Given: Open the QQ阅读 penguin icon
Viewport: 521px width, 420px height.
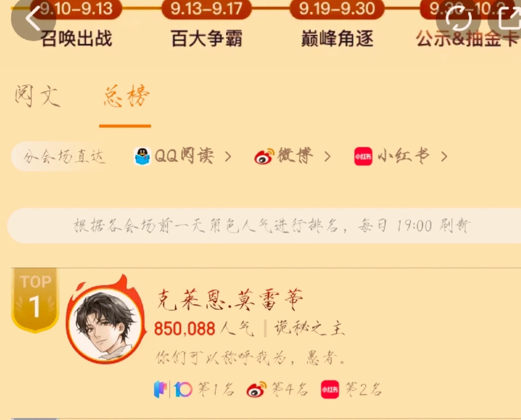Looking at the screenshot, I should point(142,156).
